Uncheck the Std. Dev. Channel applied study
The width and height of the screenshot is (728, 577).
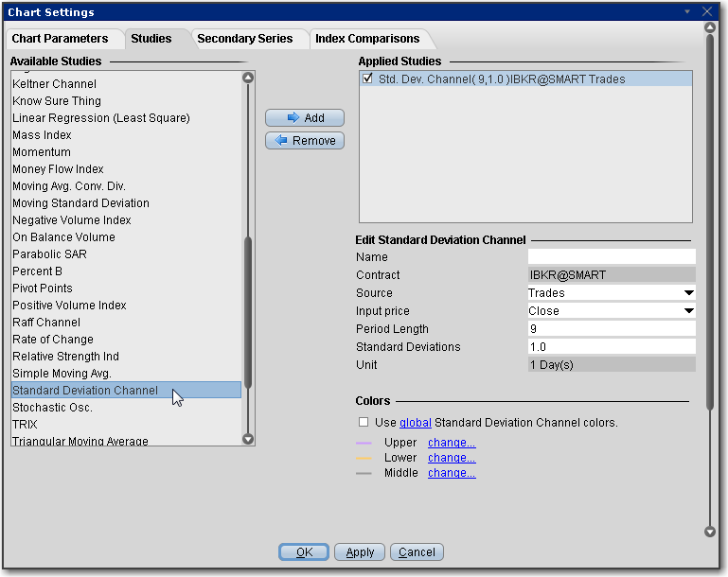click(367, 79)
